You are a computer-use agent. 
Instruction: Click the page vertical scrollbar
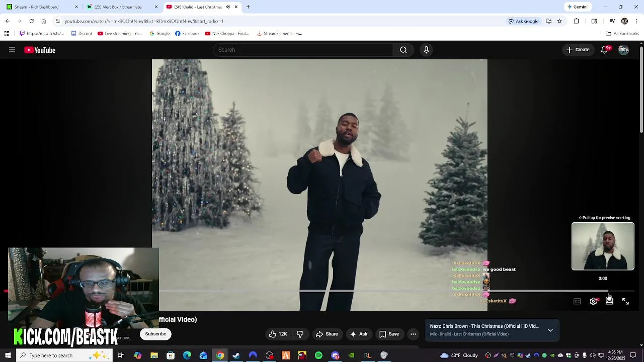coord(641,90)
